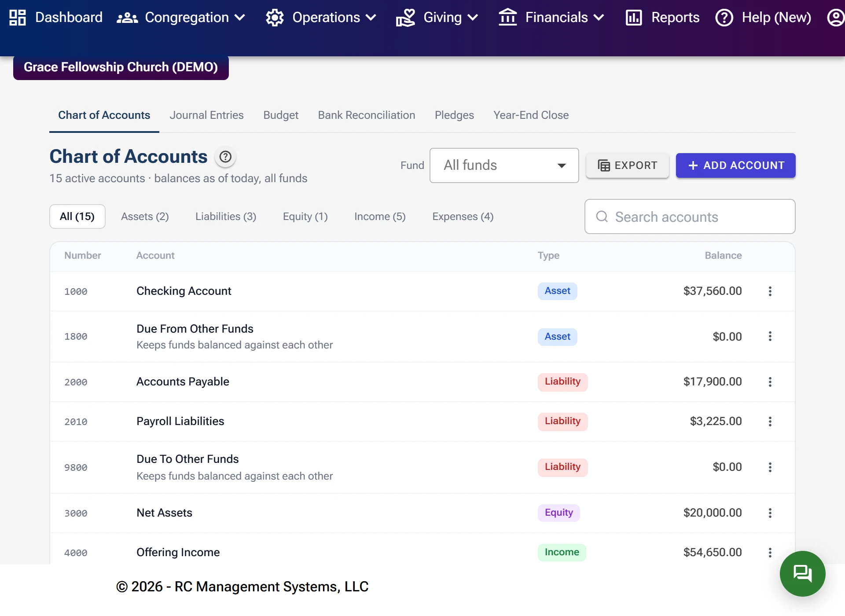Click the Equity type badge
This screenshot has width=845, height=616.
coord(558,513)
